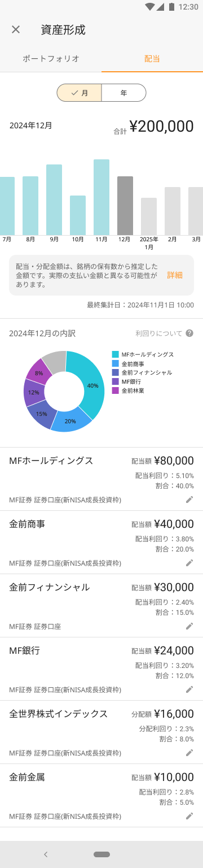This screenshot has height=868, width=203.
Task: Edit MF銀行 entry with pencil icon
Action: pyautogui.click(x=189, y=689)
